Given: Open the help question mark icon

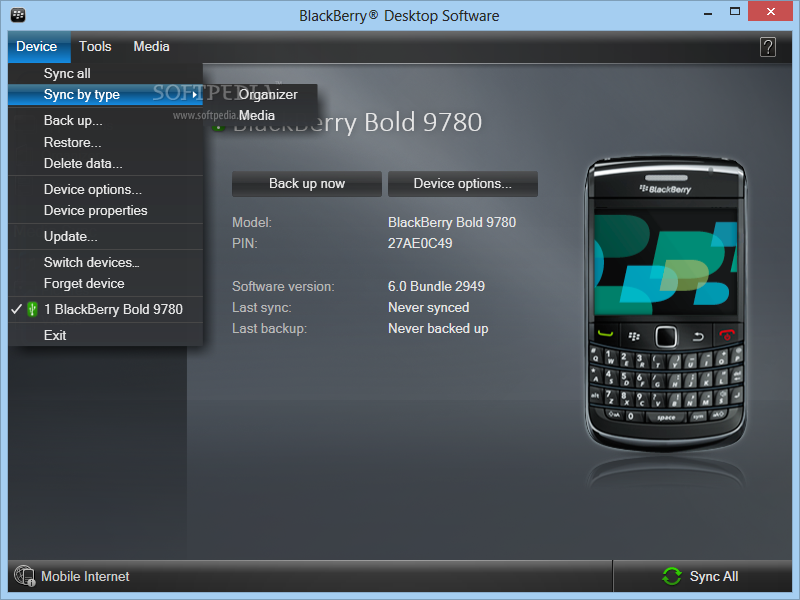Looking at the screenshot, I should 767,47.
